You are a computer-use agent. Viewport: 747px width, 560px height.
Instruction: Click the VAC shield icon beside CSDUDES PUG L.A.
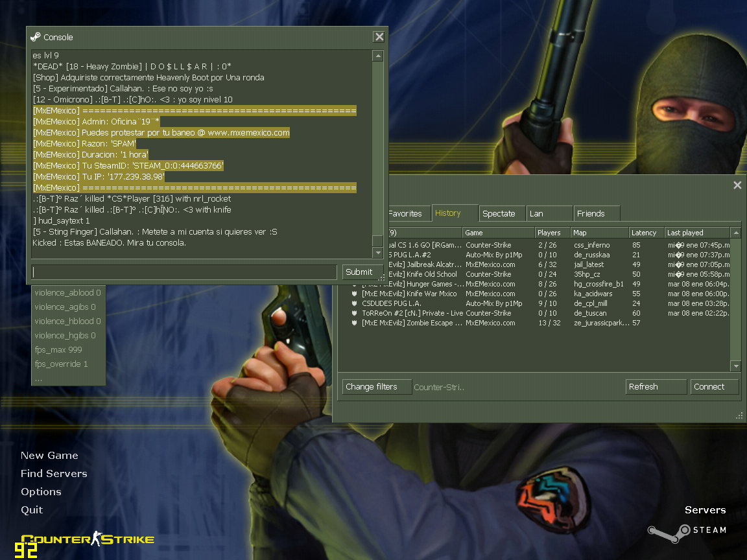pos(355,303)
